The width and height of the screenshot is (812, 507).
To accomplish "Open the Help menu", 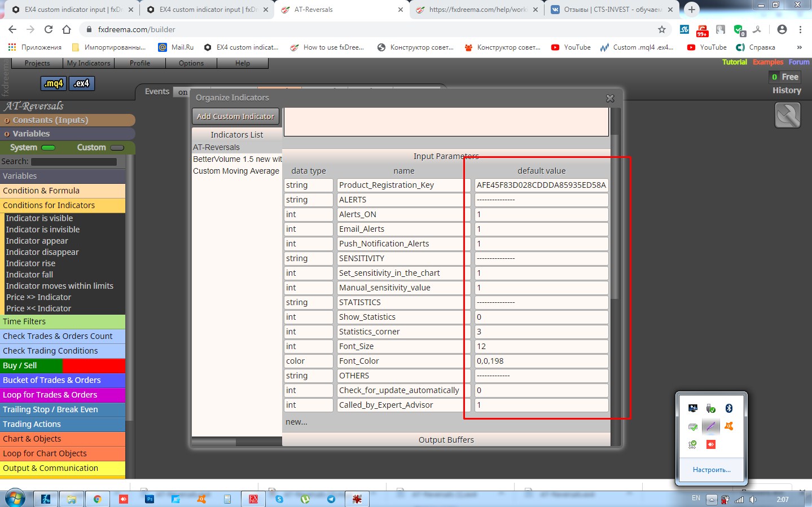I will click(243, 63).
